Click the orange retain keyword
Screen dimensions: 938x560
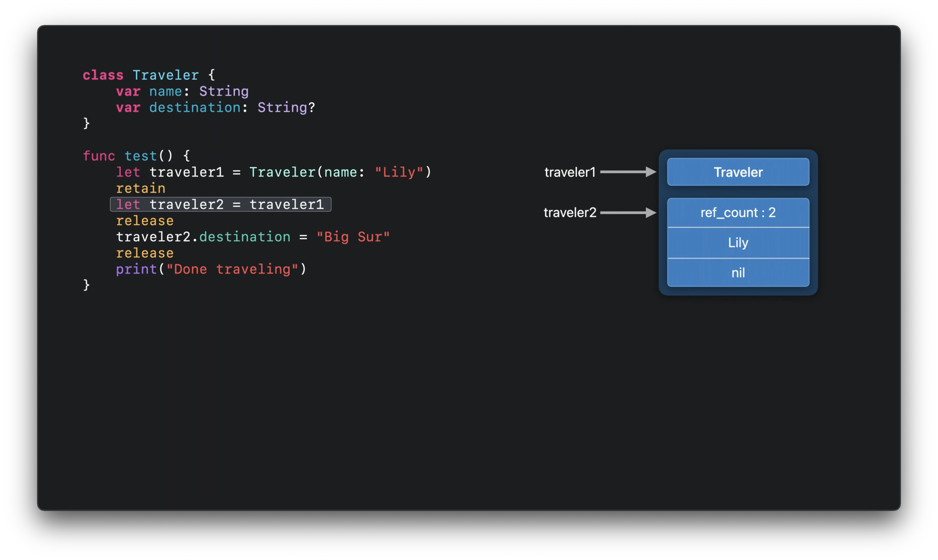click(140, 188)
